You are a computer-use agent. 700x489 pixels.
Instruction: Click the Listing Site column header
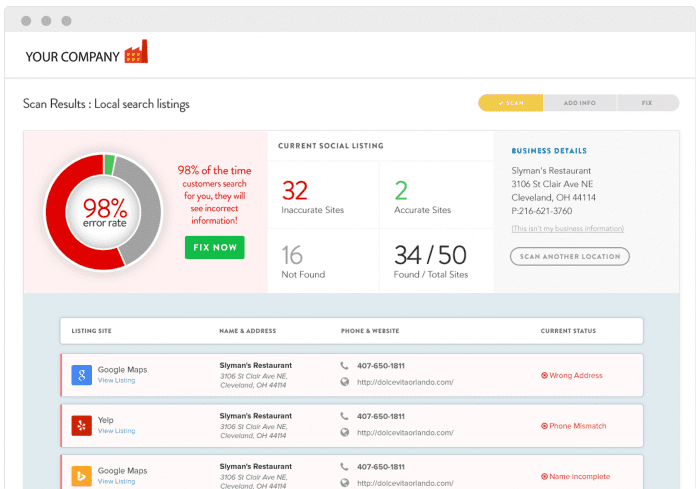pos(92,331)
